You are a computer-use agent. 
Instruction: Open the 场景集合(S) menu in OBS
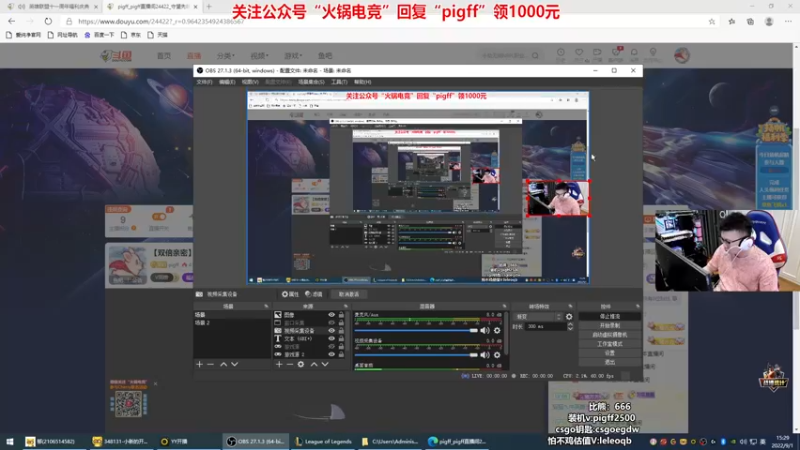(311, 82)
